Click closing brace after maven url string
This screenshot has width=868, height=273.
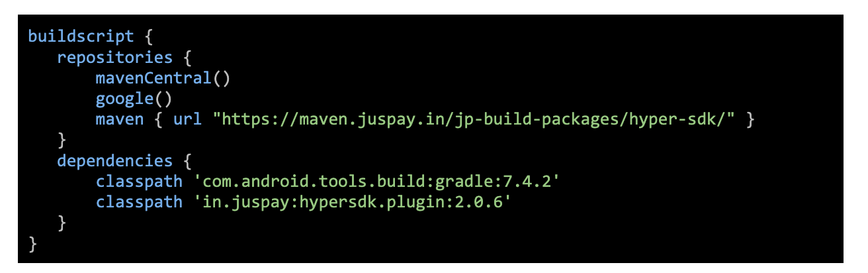[x=750, y=120]
